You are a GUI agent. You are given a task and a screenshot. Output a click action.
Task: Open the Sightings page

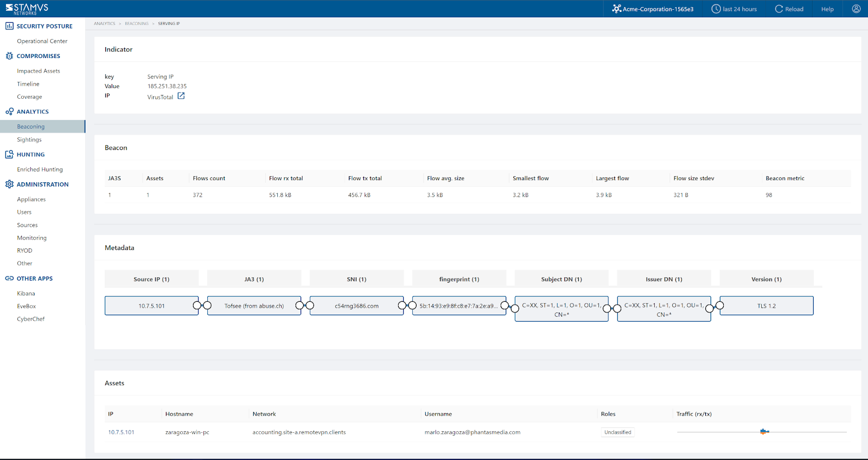[x=29, y=140]
